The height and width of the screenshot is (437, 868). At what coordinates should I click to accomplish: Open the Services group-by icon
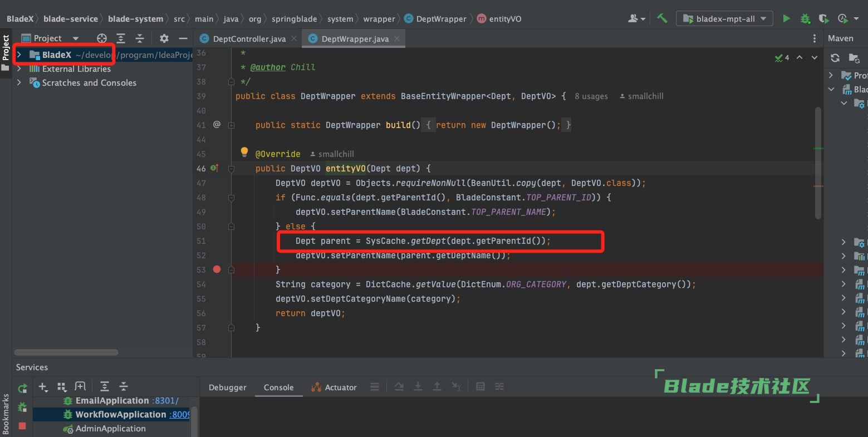tap(62, 386)
